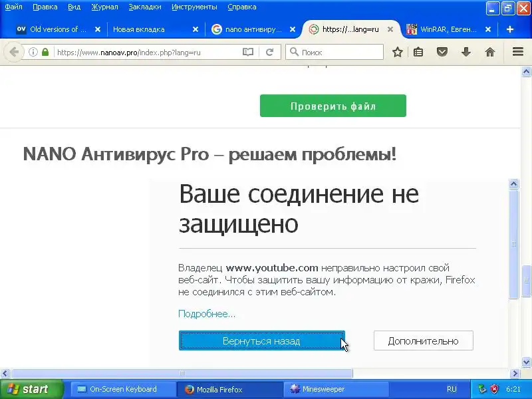Open the Правка menu
Screen dimensions: 532x399
click(45, 7)
